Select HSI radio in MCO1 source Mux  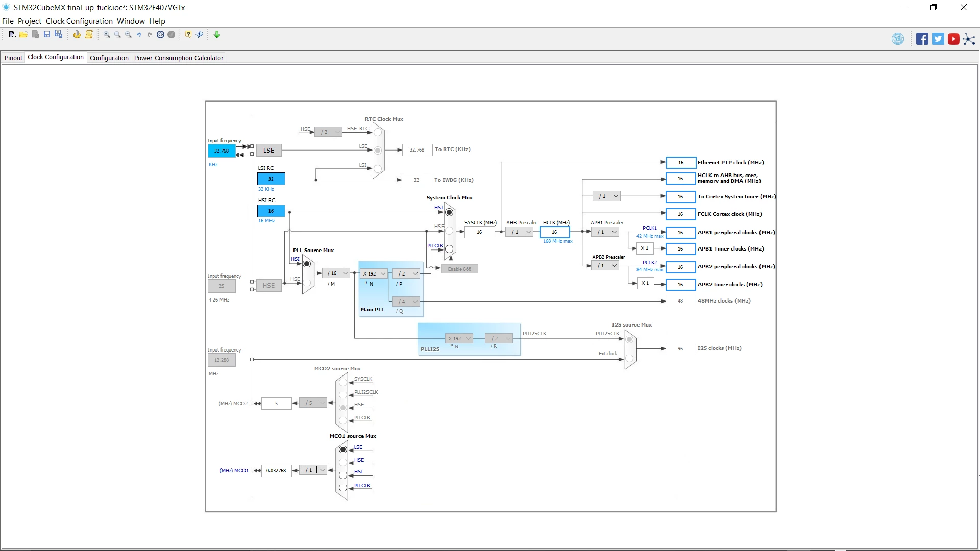pyautogui.click(x=343, y=475)
